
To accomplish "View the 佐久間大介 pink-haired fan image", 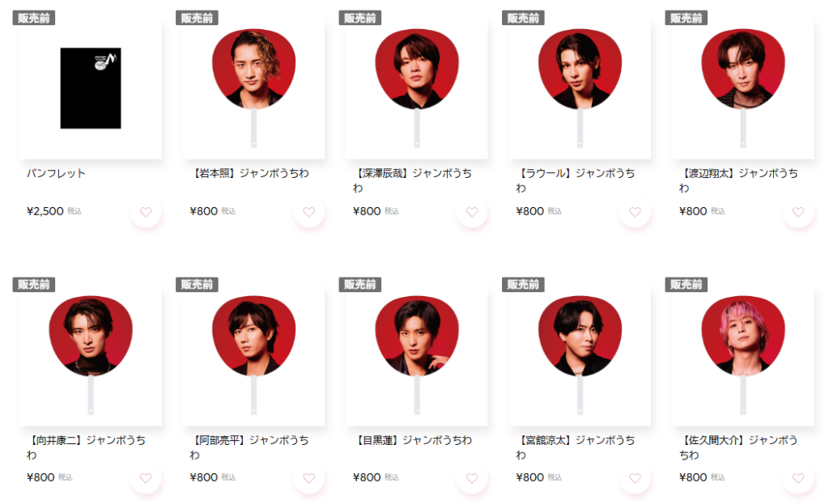I will (x=743, y=354).
